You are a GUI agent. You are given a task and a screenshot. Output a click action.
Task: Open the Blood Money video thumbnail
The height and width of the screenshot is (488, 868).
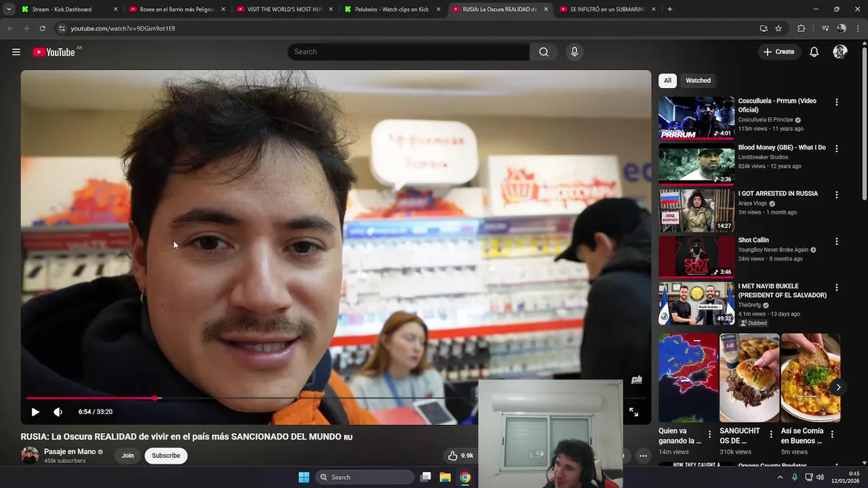(x=696, y=164)
